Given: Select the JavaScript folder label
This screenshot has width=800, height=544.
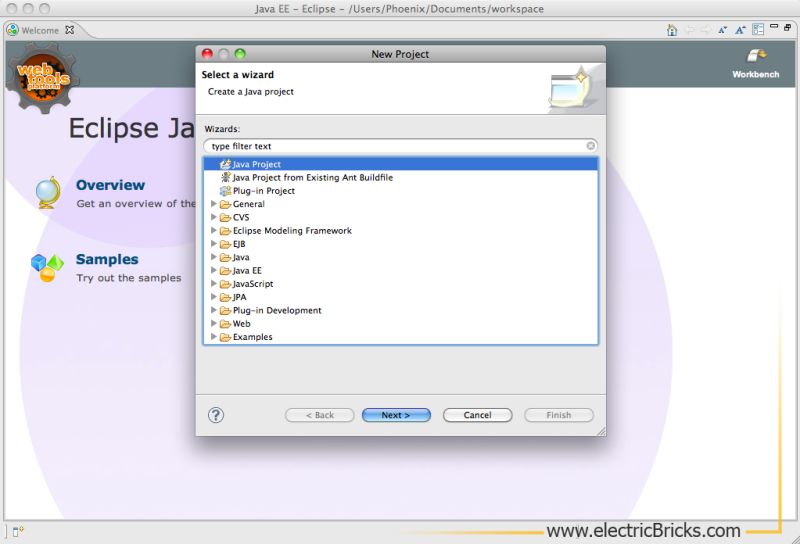Looking at the screenshot, I should pyautogui.click(x=253, y=284).
